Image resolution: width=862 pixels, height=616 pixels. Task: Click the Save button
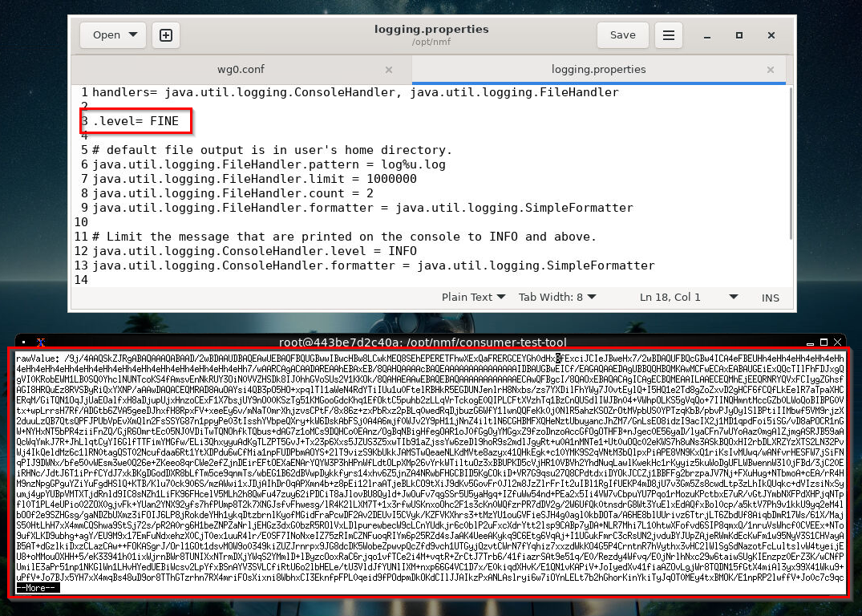623,35
